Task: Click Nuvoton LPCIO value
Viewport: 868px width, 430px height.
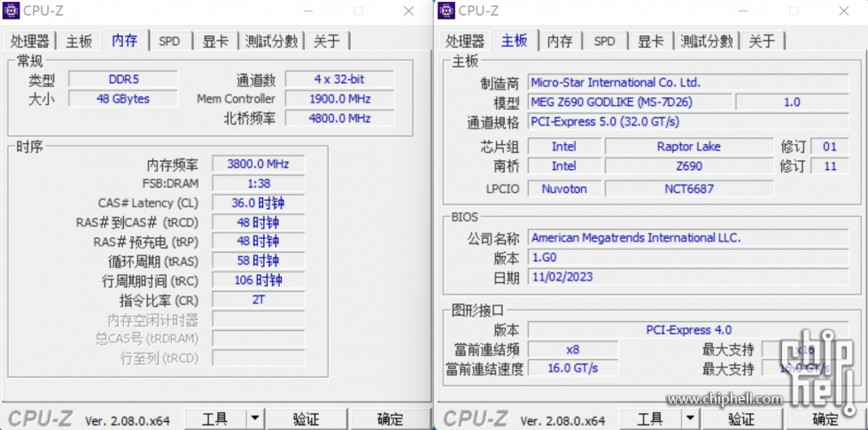Action: point(564,188)
